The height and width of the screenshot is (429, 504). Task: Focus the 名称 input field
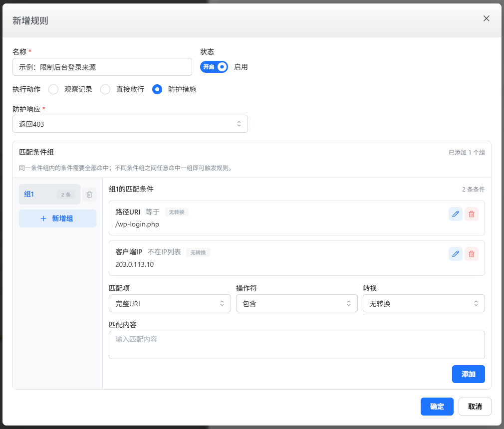tap(102, 67)
